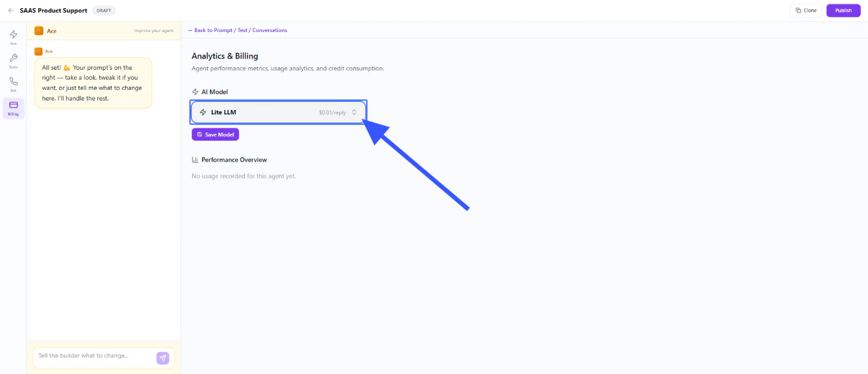868x374 pixels.
Task: Send the builder message with the paper-plane icon
Action: [163, 358]
